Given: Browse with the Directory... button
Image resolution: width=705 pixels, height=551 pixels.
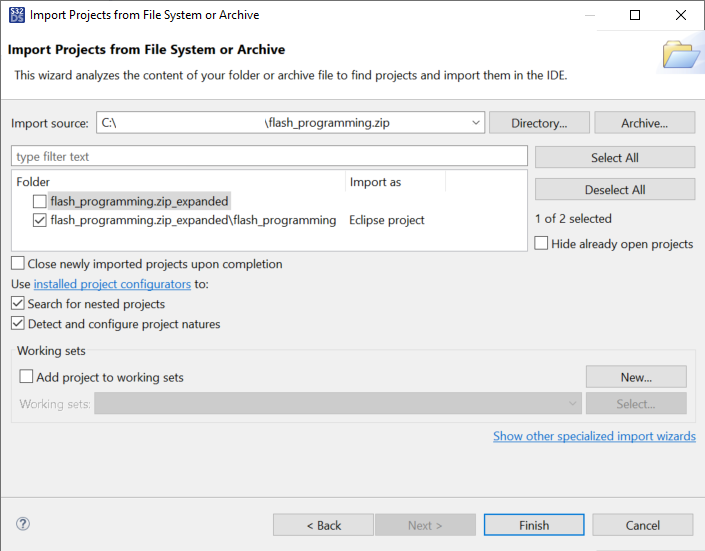Looking at the screenshot, I should [538, 123].
